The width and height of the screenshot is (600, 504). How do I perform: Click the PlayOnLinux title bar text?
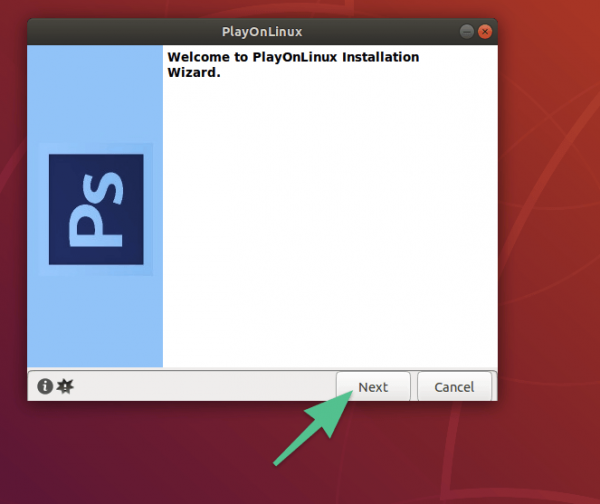[x=262, y=32]
